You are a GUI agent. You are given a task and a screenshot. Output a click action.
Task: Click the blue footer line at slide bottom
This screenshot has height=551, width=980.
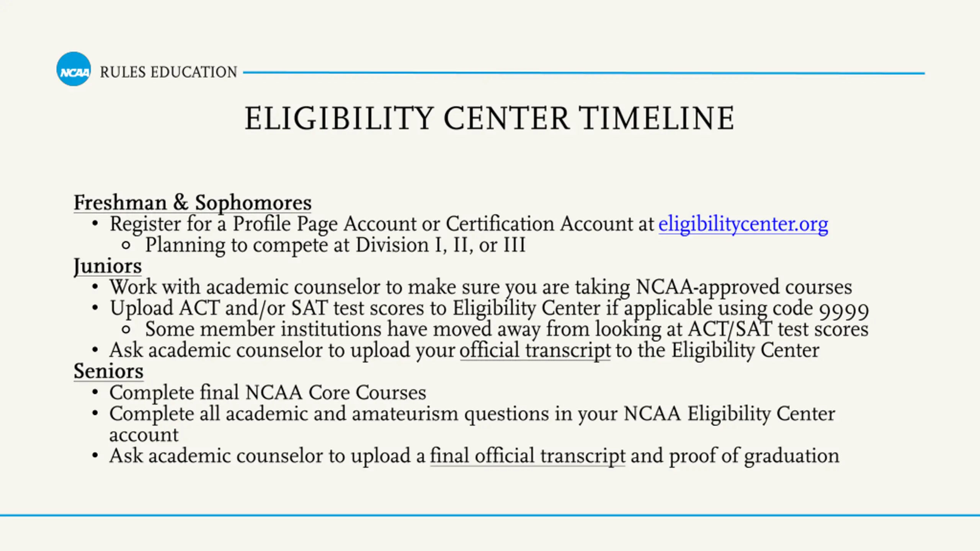click(x=490, y=515)
